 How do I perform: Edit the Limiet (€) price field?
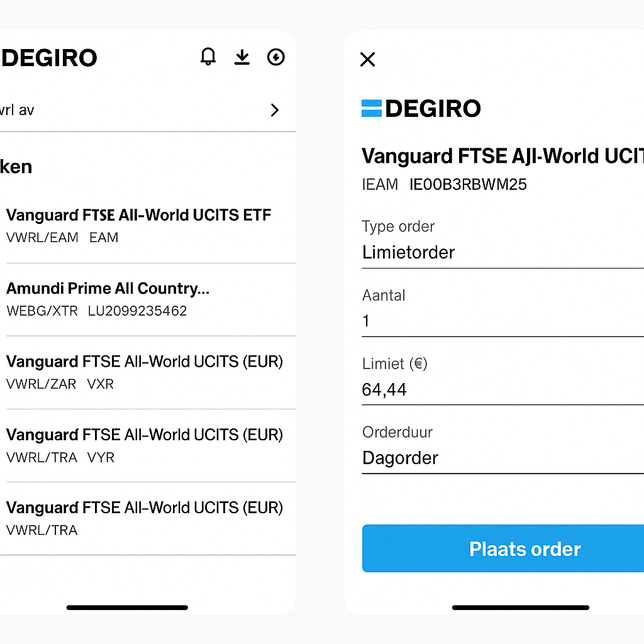pyautogui.click(x=502, y=390)
